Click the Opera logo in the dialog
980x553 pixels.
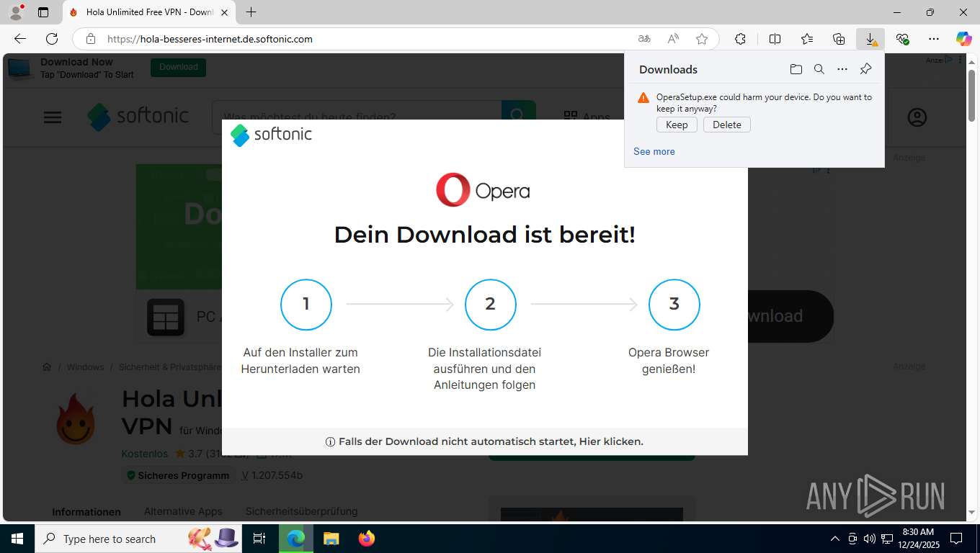(483, 190)
